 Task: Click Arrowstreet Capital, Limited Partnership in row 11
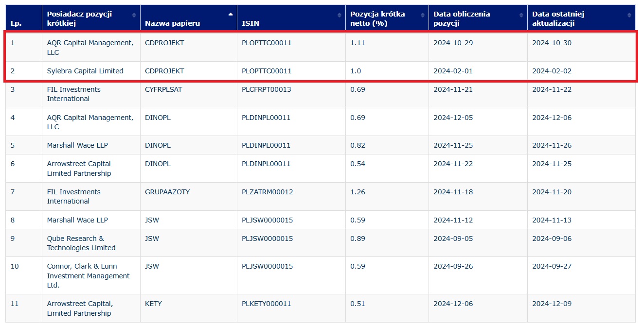(80, 308)
